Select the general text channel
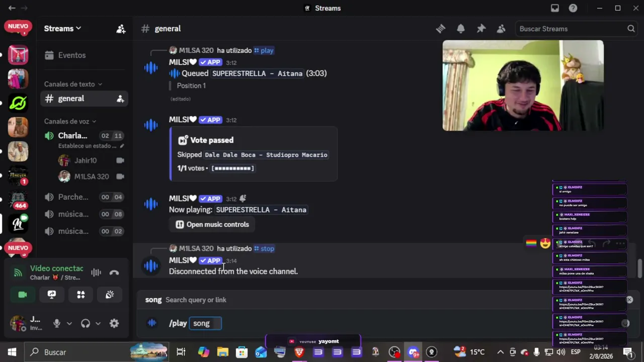Image resolution: width=644 pixels, height=362 pixels. click(84, 99)
